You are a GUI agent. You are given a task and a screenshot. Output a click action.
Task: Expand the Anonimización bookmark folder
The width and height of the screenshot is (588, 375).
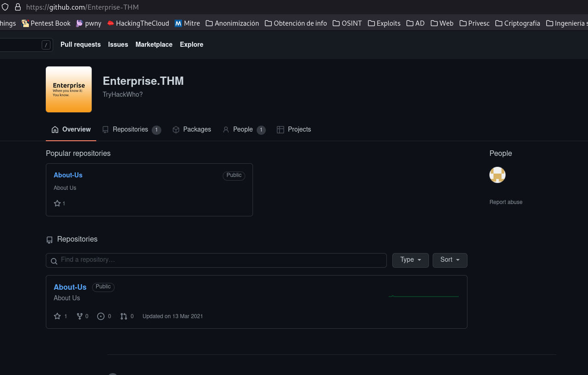click(232, 23)
